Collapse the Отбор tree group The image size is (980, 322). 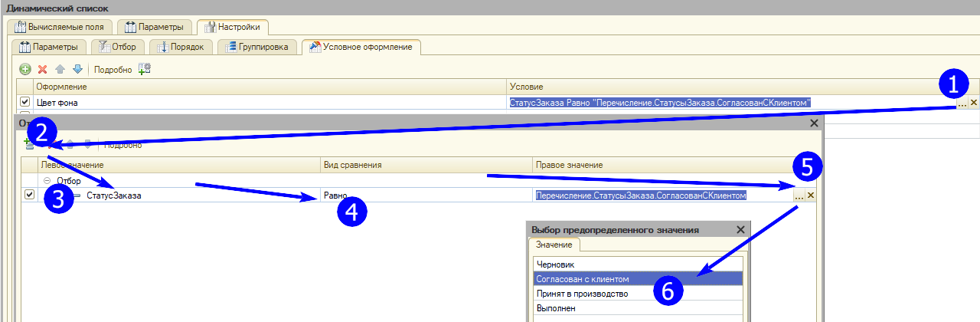(x=47, y=181)
